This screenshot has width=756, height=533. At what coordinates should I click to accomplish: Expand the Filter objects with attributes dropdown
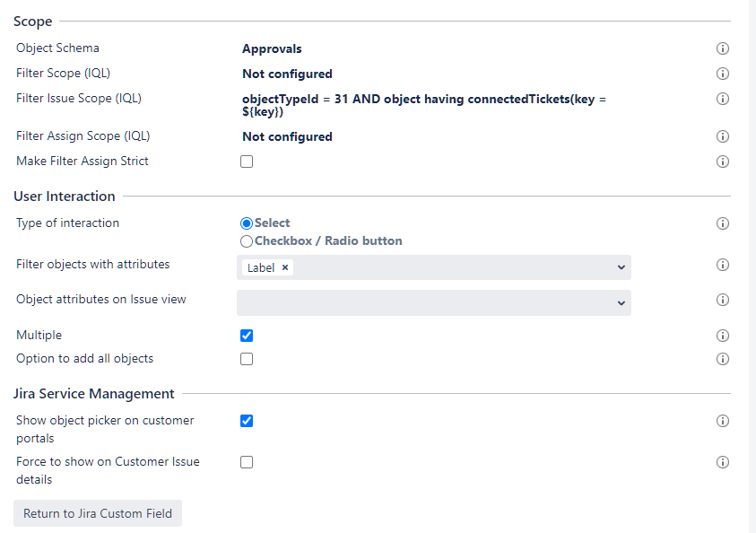(621, 267)
